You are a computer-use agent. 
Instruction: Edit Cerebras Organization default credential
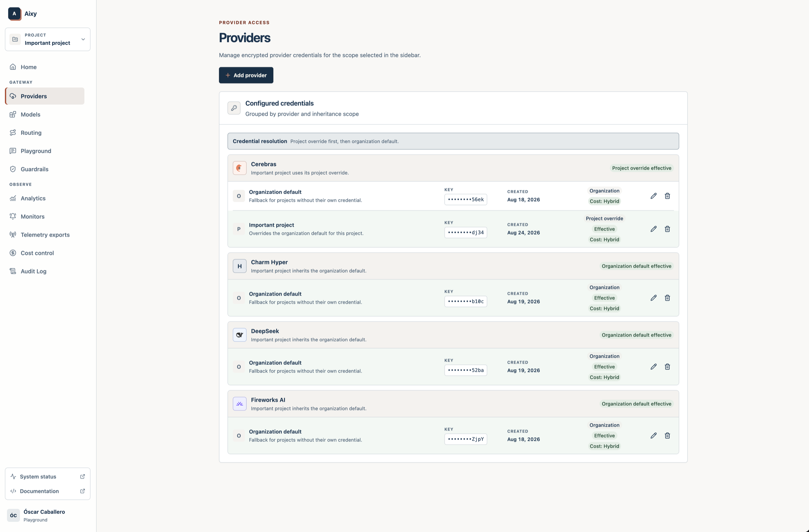[x=653, y=196]
